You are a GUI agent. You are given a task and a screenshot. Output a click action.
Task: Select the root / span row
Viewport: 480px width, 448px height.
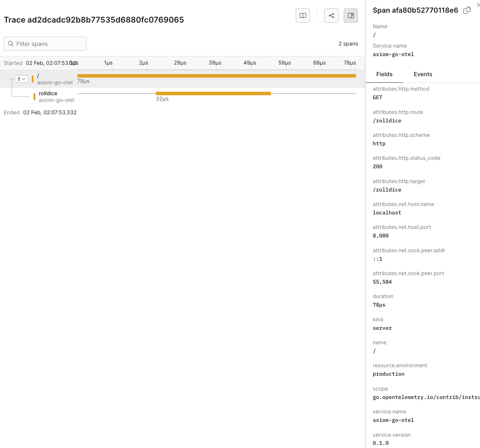click(53, 78)
